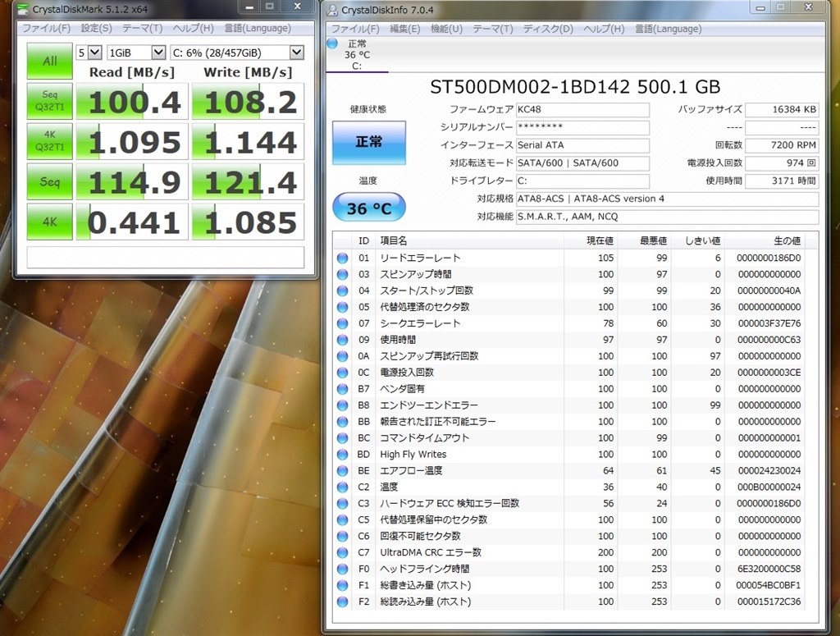The height and width of the screenshot is (636, 840).
Task: Open the test size dropdown showing 1GiB
Action: [159, 52]
